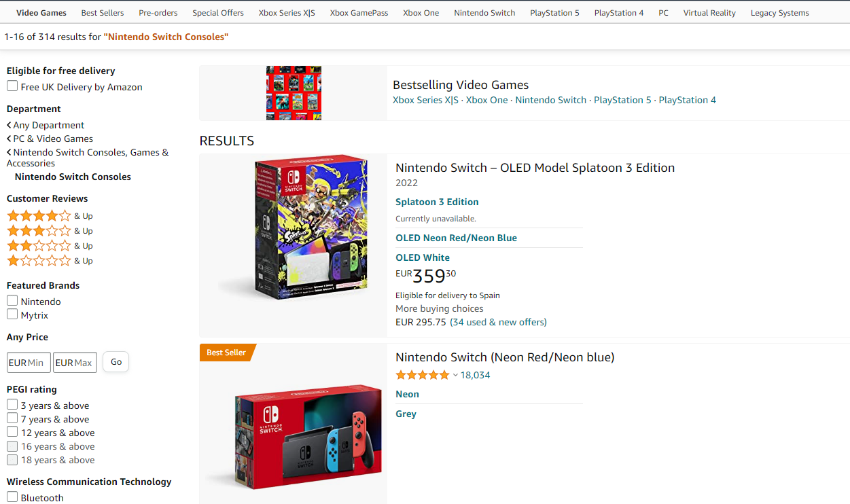
Task: Expand rating breakdown arrow beside 18,034 reviews
Action: pos(455,376)
